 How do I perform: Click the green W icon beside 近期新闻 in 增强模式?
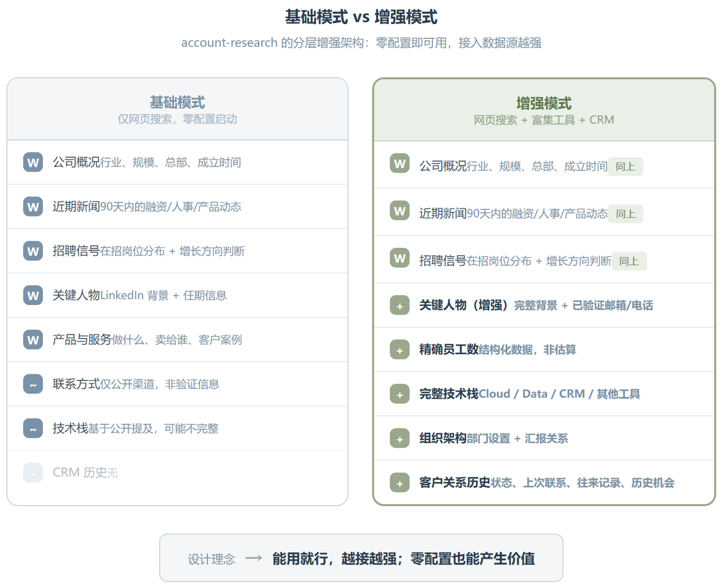click(400, 211)
